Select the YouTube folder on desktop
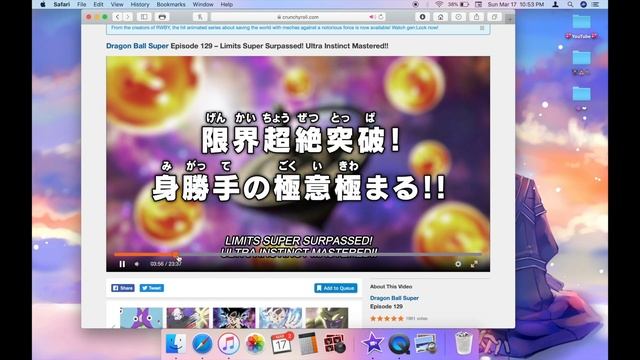The width and height of the screenshot is (640, 360). (581, 27)
